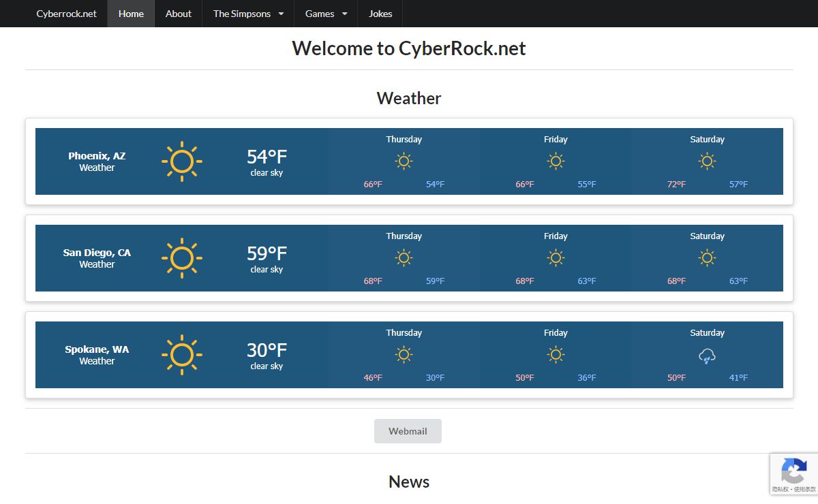
Task: Click the Cyberrock.net brand link
Action: [x=67, y=14]
